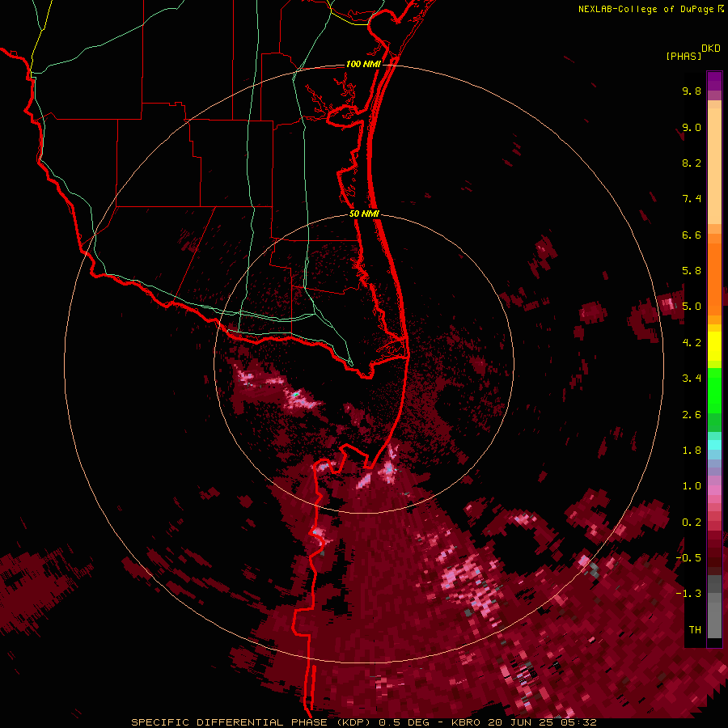The width and height of the screenshot is (728, 728).
Task: Click the 1.0 color scale label
Action: point(692,486)
